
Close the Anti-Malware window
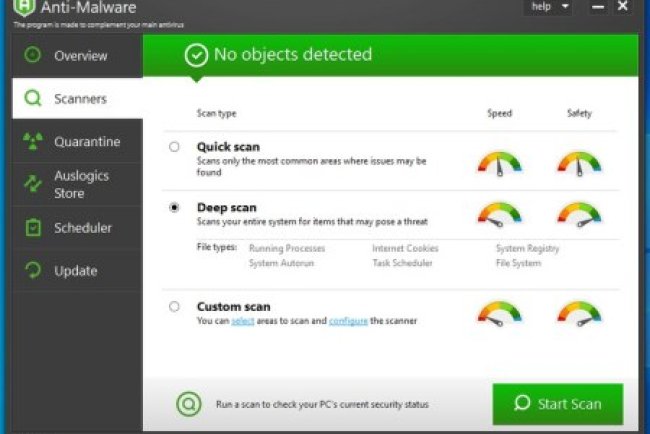(x=623, y=6)
